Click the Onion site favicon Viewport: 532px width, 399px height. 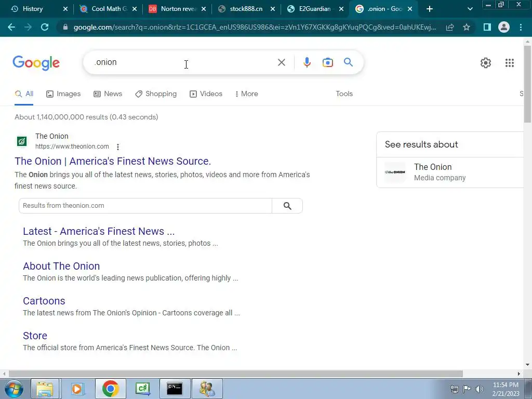pyautogui.click(x=22, y=141)
